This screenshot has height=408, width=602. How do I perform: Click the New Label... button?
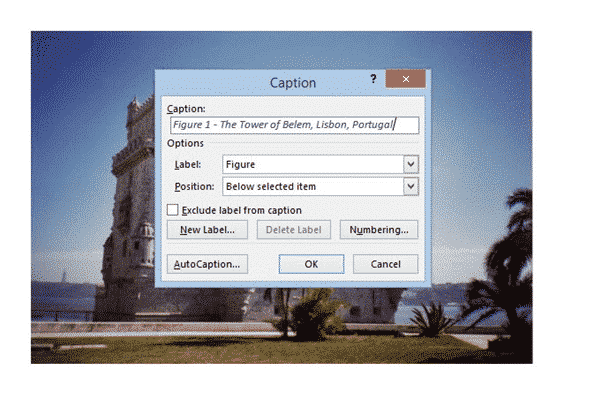pyautogui.click(x=206, y=230)
